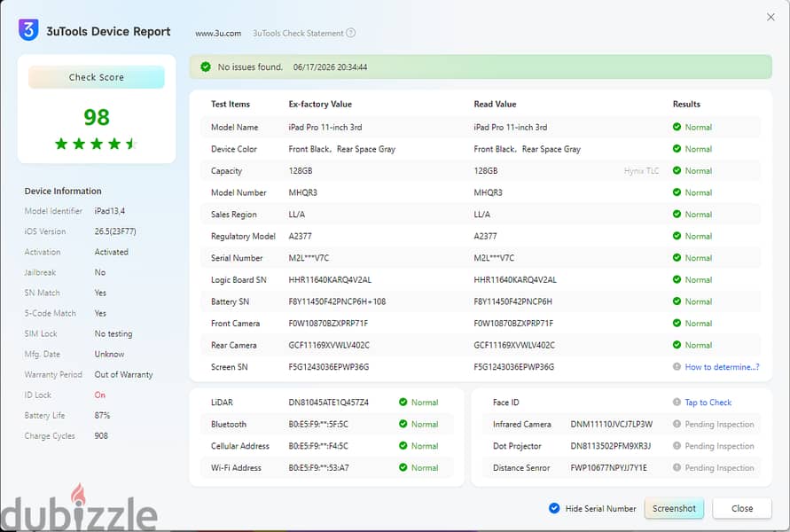The height and width of the screenshot is (532, 790).
Task: Click Dot Projector pending status icon
Action: [x=677, y=446]
